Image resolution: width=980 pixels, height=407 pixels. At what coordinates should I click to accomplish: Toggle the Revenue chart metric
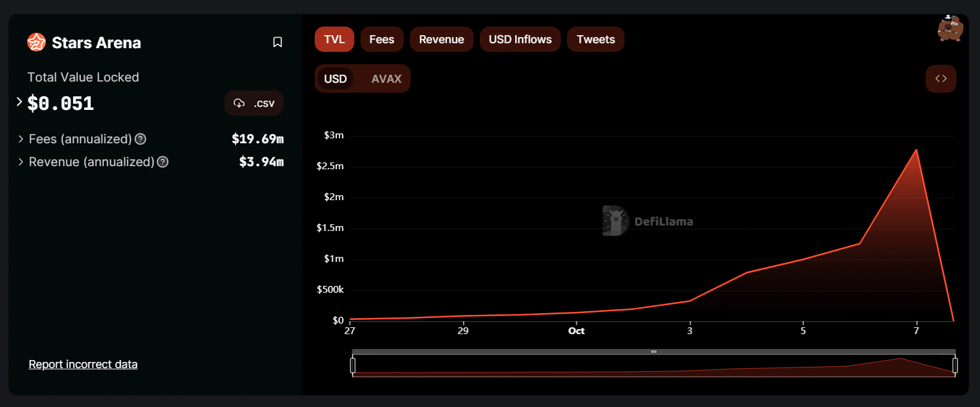[441, 40]
